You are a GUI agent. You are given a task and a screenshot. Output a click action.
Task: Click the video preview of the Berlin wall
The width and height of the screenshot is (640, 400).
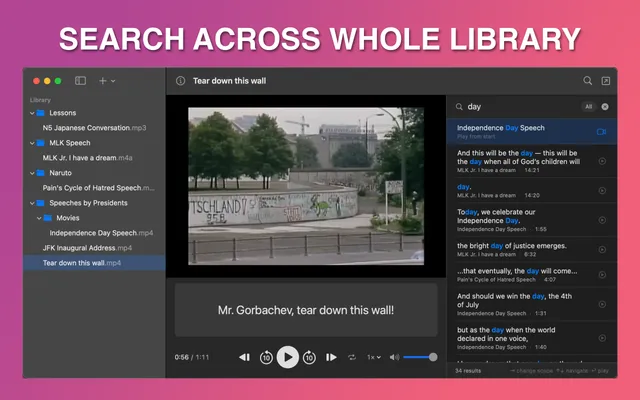[306, 186]
